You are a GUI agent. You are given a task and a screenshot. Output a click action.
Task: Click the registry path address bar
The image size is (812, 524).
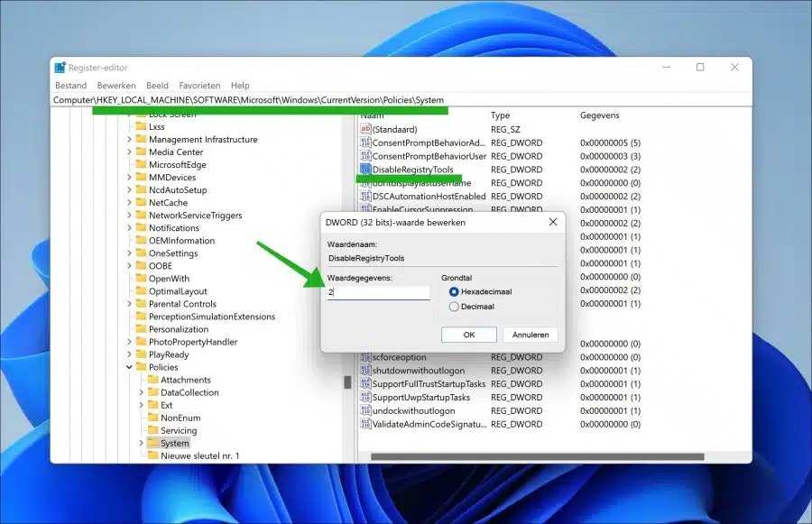coord(401,100)
